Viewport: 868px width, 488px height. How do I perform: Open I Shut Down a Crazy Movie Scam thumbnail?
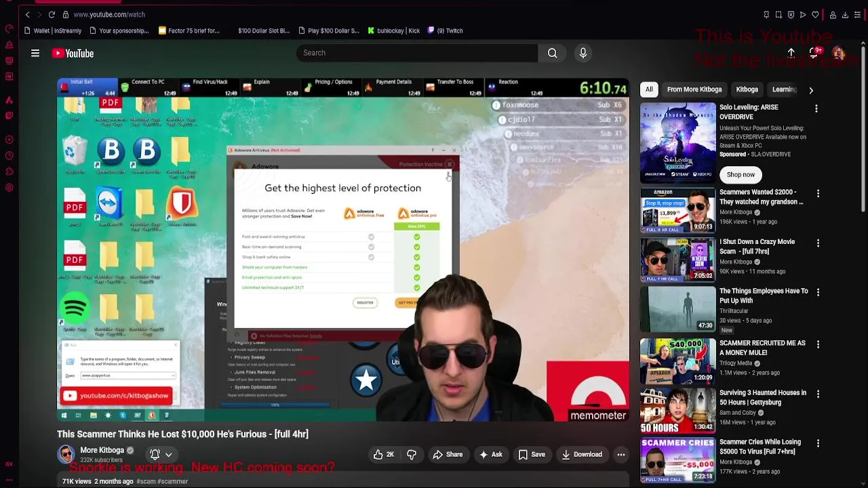point(677,260)
